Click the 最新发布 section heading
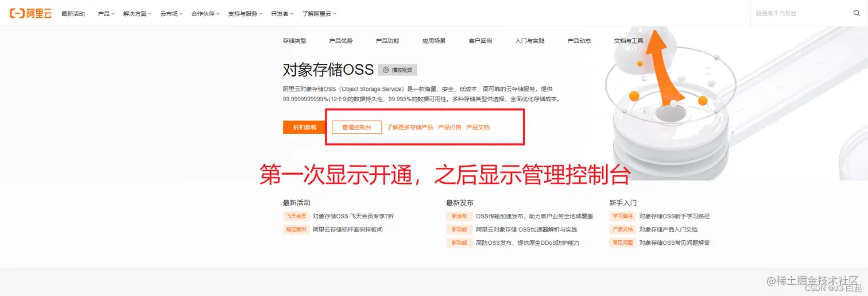Screen dimensions: 868x296 coord(460,203)
